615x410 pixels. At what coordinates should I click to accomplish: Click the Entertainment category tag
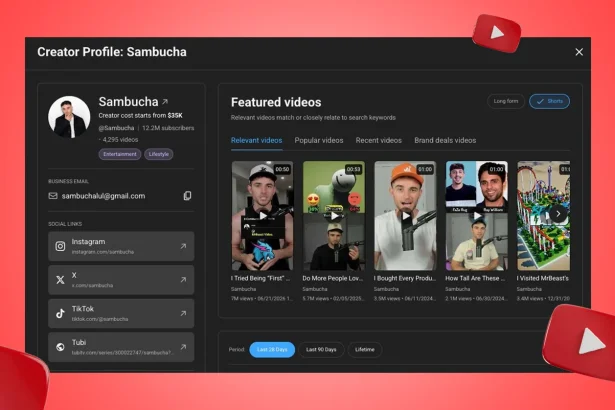[x=120, y=154]
